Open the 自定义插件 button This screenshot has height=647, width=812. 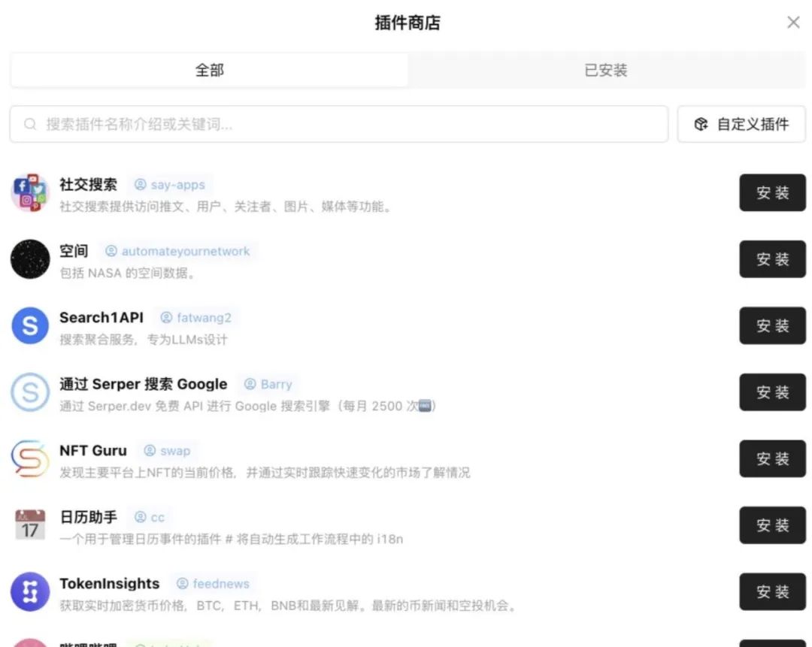741,124
